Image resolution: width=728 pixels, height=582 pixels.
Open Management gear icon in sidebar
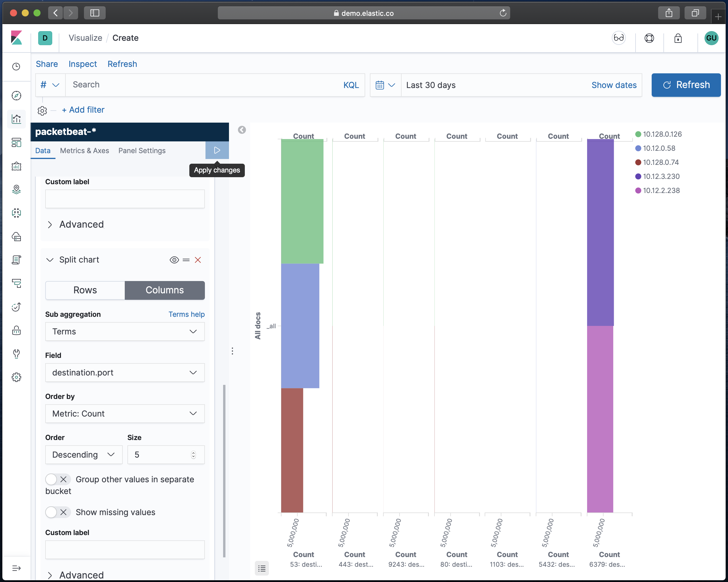click(x=16, y=377)
